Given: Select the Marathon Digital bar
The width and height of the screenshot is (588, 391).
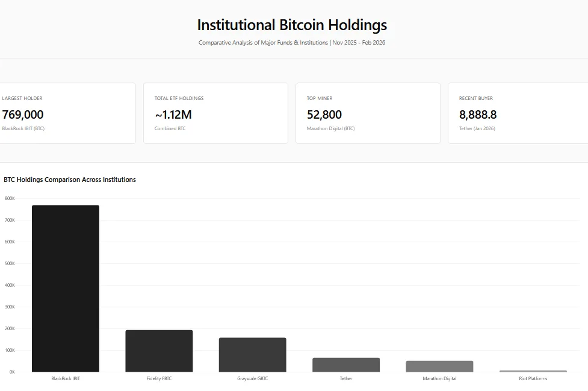Looking at the screenshot, I should [x=439, y=366].
